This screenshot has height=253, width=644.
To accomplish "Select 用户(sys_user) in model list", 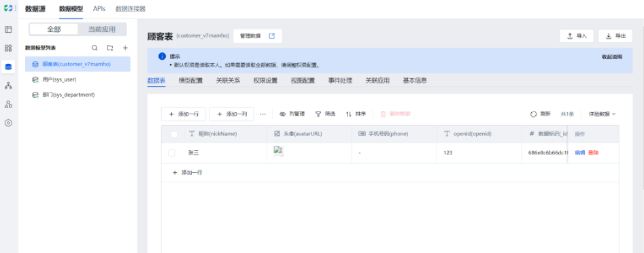I will coord(78,80).
